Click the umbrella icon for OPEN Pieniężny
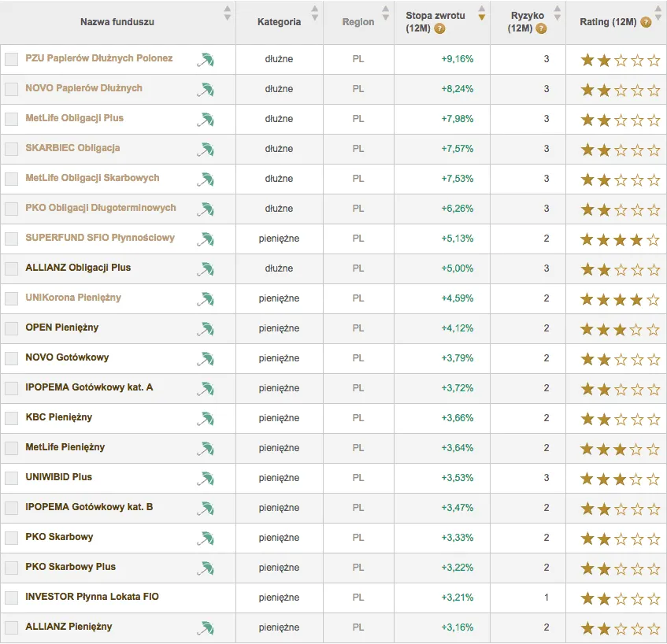Image resolution: width=667 pixels, height=644 pixels. 206,329
